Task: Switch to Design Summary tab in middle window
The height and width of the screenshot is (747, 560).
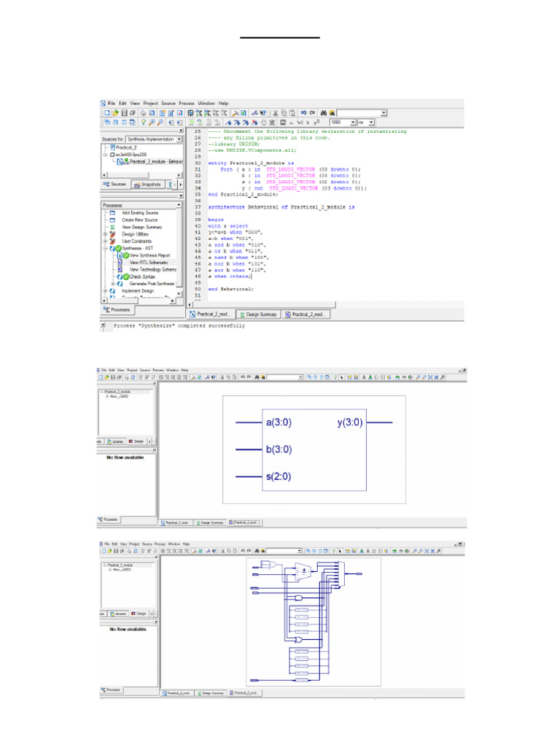Action: click(x=210, y=522)
